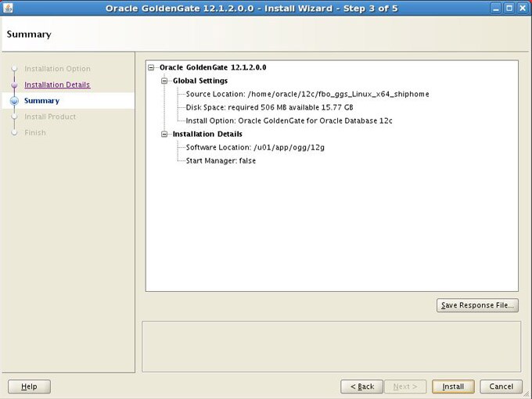Viewport: 532px width, 399px height.
Task: Select the Disk Space required 506 MB row
Action: (x=269, y=107)
